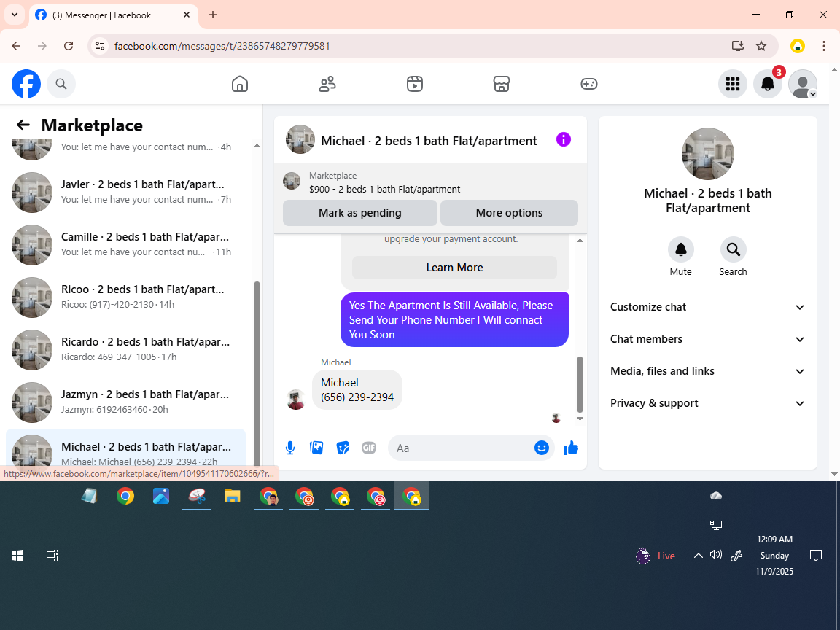Bookmark this page with the star icon

(x=761, y=46)
